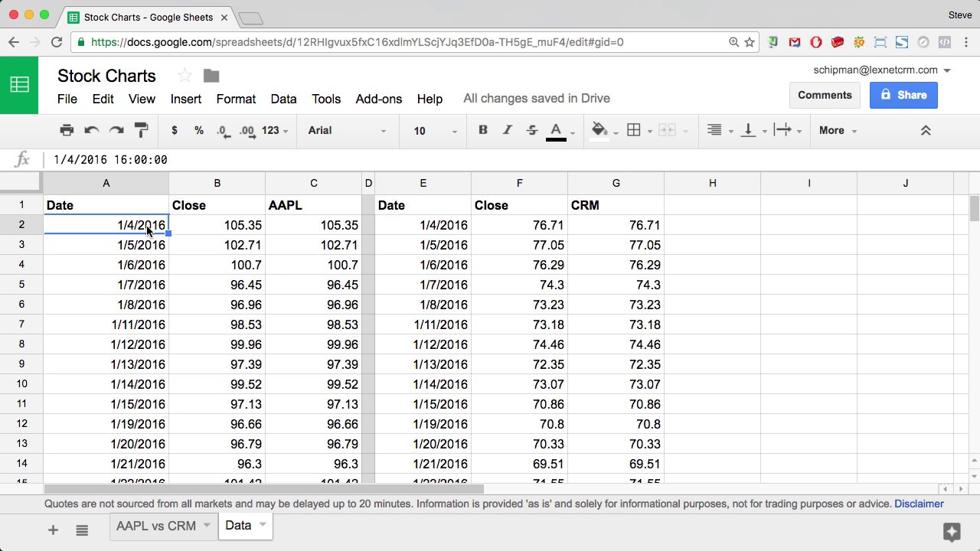
Task: Click the Comments button
Action: click(825, 95)
